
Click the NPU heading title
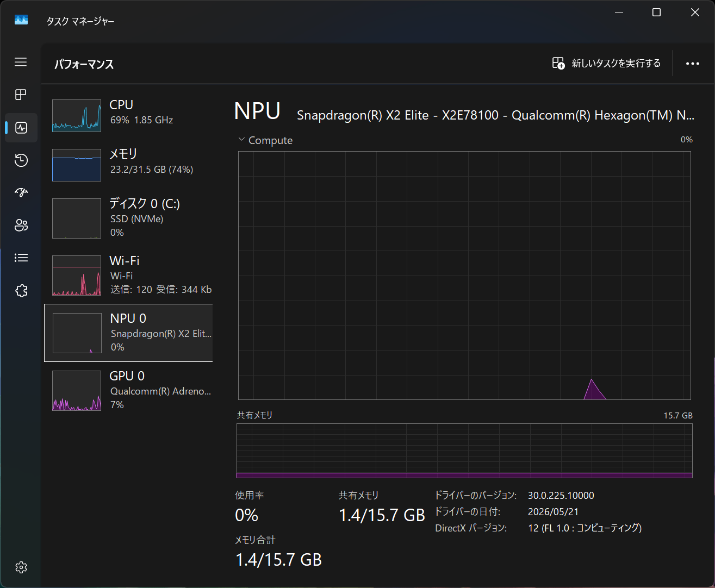257,111
